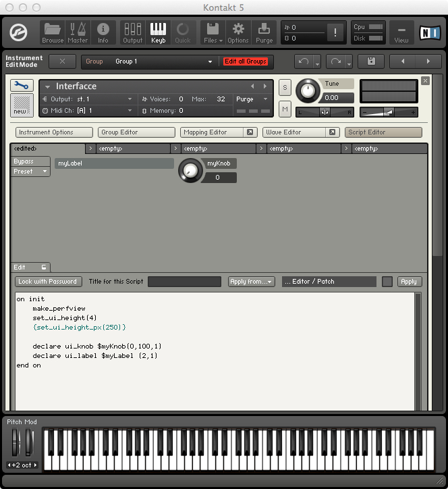Toggle the Keyb on-screen keyboard

coord(158,32)
